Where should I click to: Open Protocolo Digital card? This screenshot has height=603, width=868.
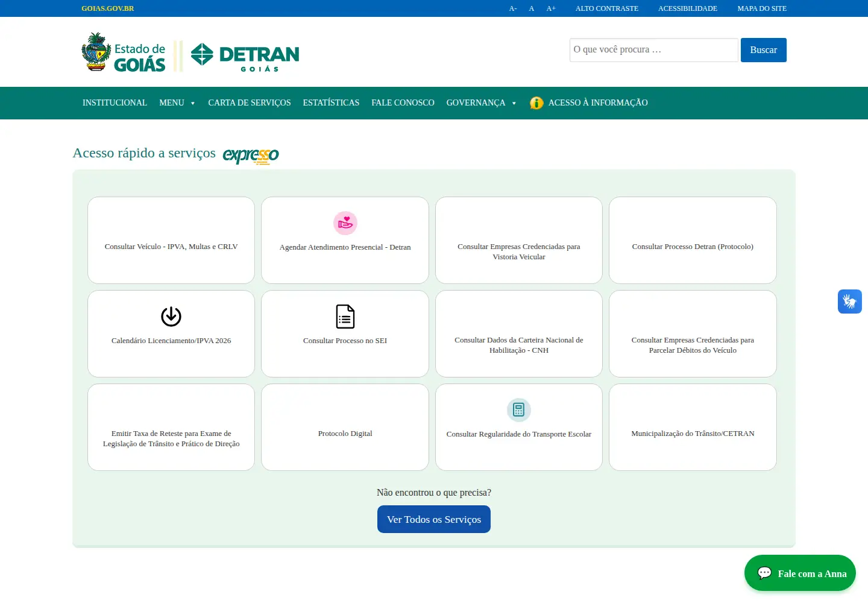[345, 427]
